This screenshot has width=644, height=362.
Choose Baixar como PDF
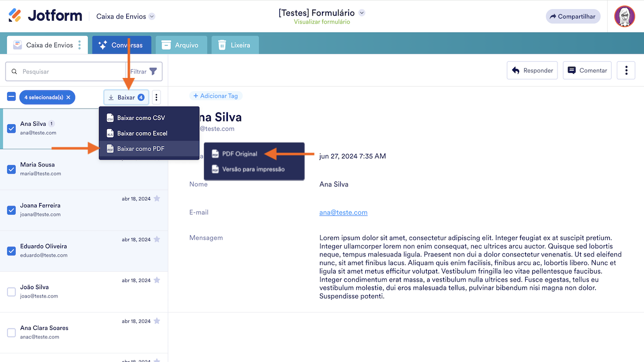click(x=149, y=149)
